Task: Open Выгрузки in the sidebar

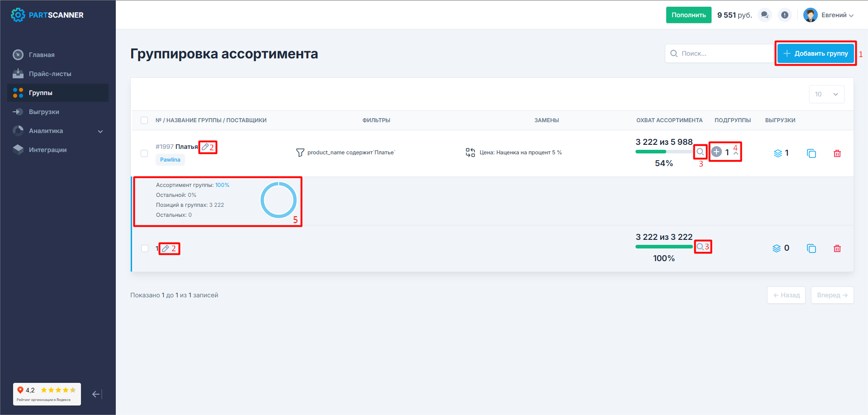Action: click(44, 112)
